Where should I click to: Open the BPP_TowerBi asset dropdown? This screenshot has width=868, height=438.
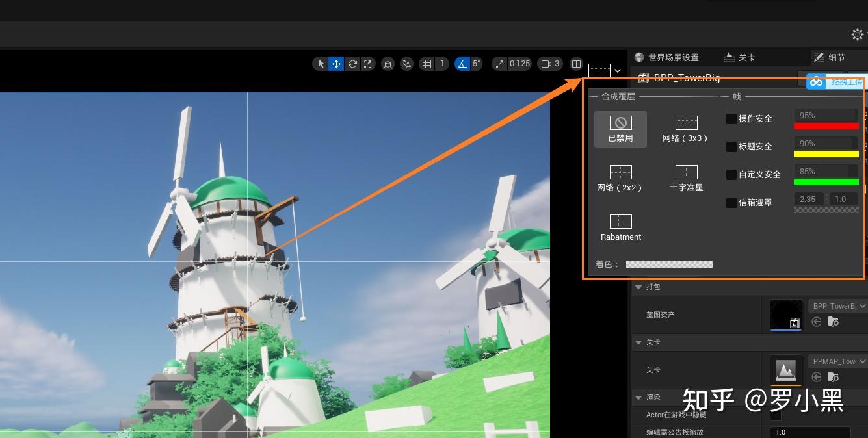tap(838, 305)
